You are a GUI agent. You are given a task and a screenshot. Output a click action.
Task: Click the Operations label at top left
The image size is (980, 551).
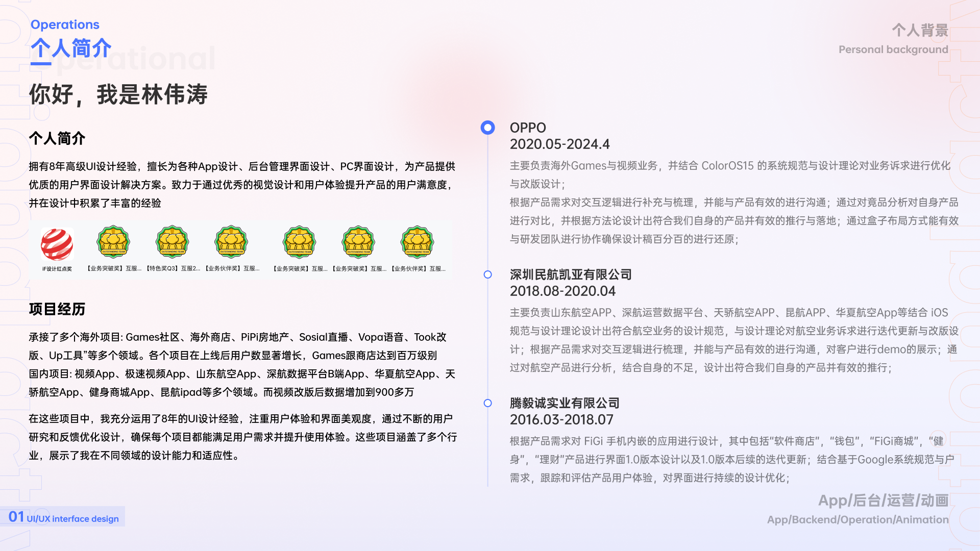(x=65, y=24)
